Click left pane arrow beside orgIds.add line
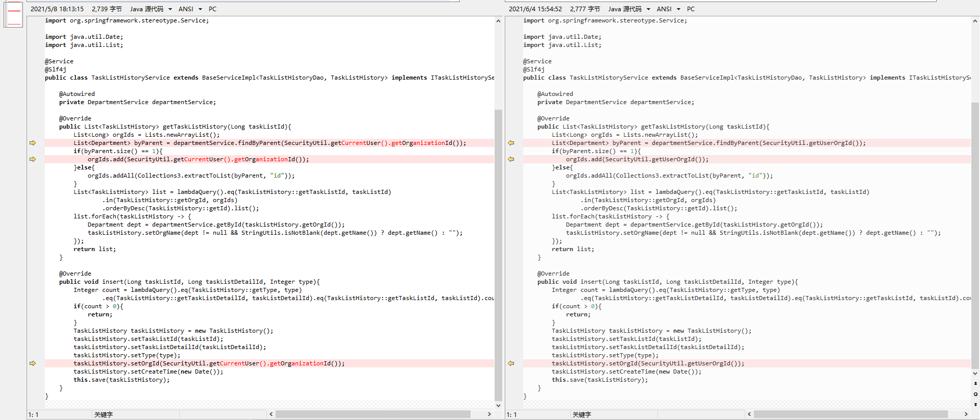Viewport: 980px width, 420px height. click(33, 159)
